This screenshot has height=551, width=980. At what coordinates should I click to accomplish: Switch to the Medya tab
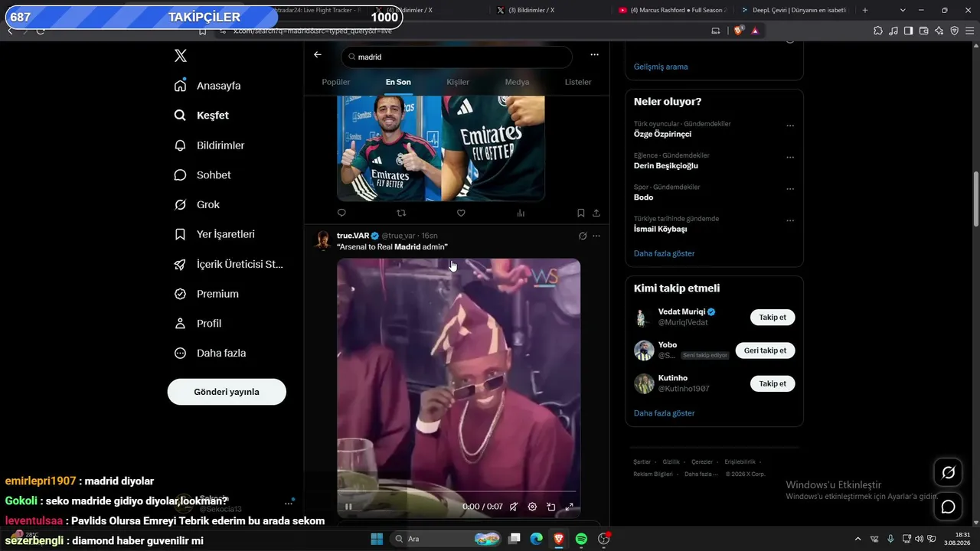tap(517, 82)
